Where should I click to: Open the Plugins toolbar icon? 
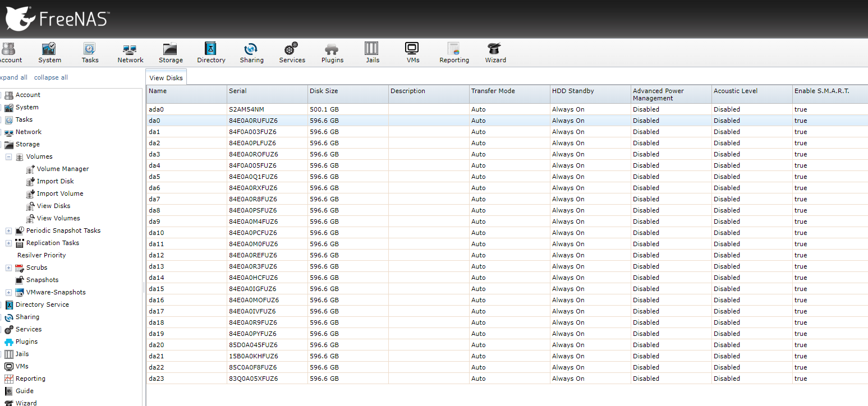point(332,53)
